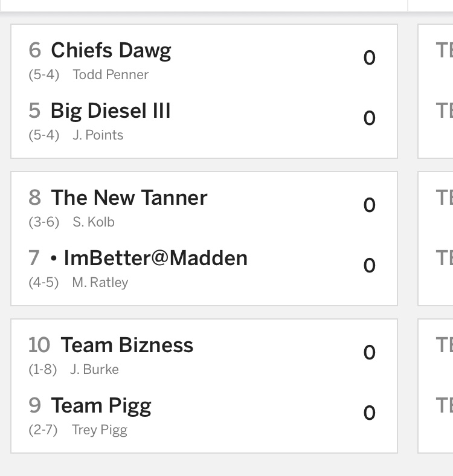This screenshot has width=453, height=476.
Task: Select The New Tanner team name
Action: [x=129, y=198]
